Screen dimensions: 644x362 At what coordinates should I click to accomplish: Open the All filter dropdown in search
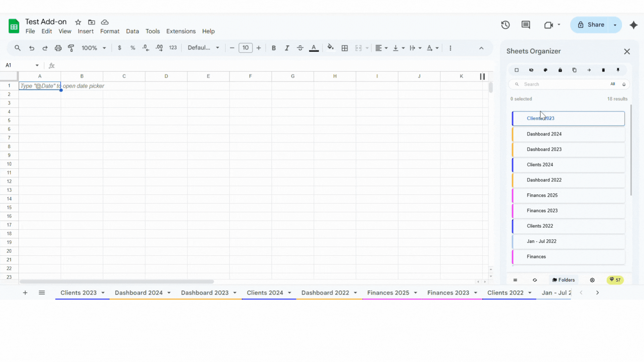click(x=613, y=84)
